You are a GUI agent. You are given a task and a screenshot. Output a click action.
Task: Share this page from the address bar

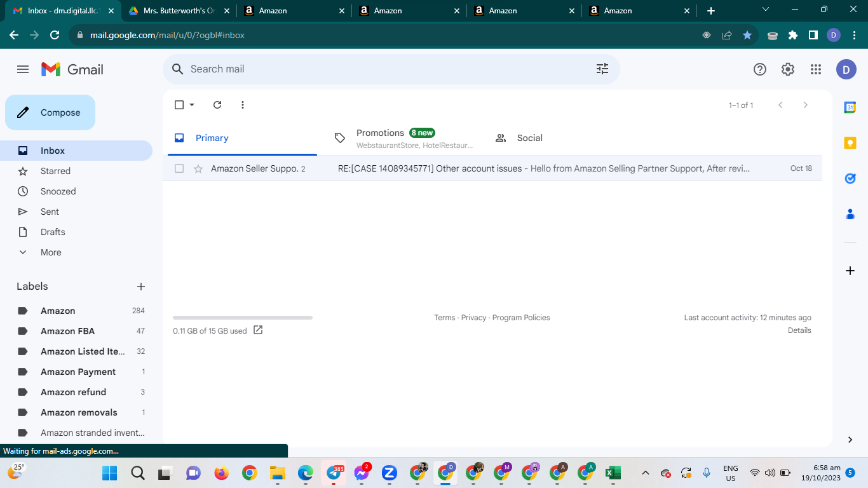click(727, 35)
